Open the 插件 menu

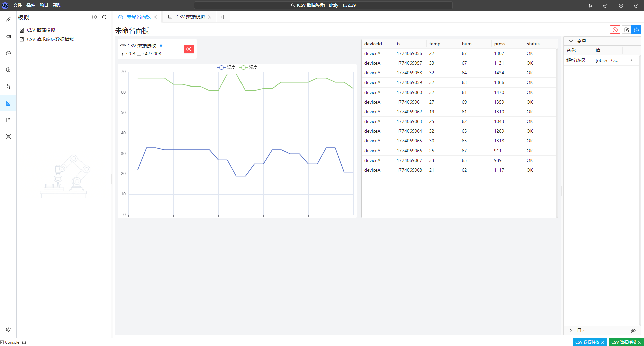(31, 5)
